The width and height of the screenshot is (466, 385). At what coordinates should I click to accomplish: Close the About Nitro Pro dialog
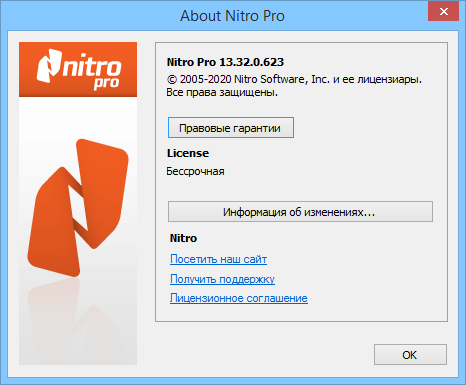point(443,12)
